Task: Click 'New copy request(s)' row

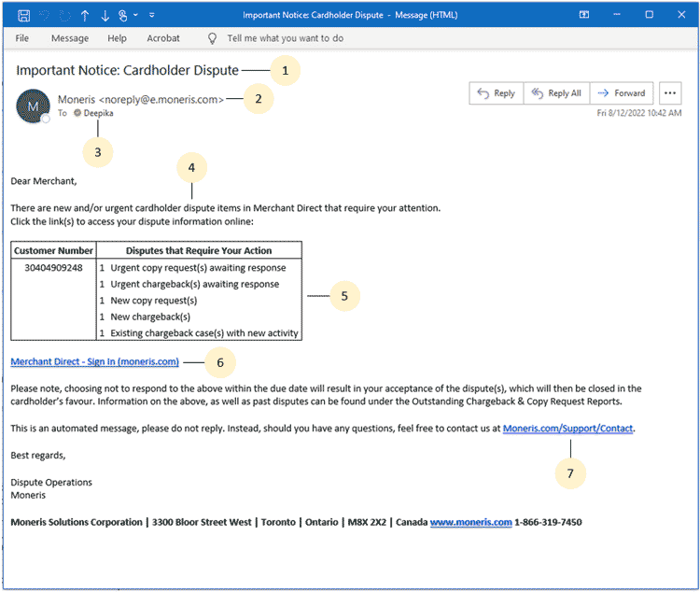Action: [154, 301]
